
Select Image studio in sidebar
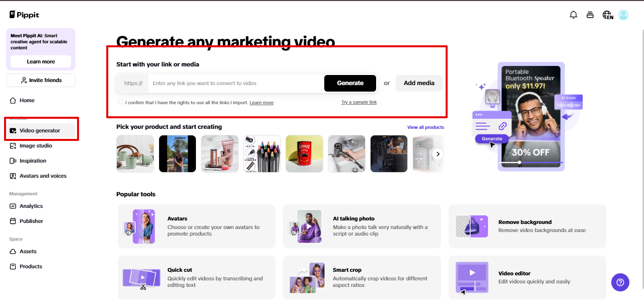point(36,145)
